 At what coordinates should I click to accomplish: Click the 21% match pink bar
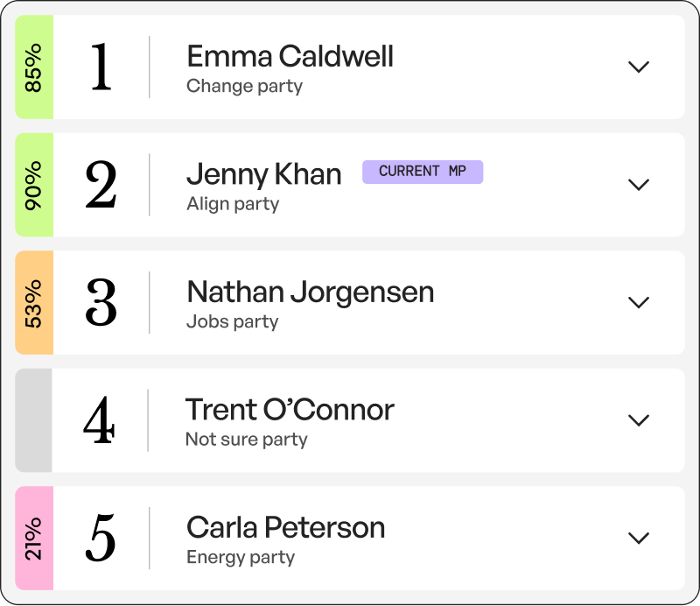[x=34, y=538]
